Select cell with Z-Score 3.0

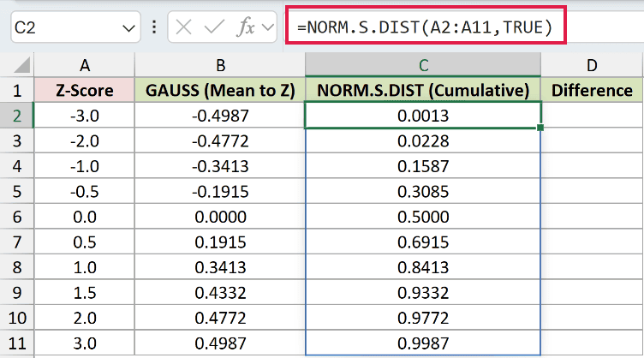[x=85, y=343]
